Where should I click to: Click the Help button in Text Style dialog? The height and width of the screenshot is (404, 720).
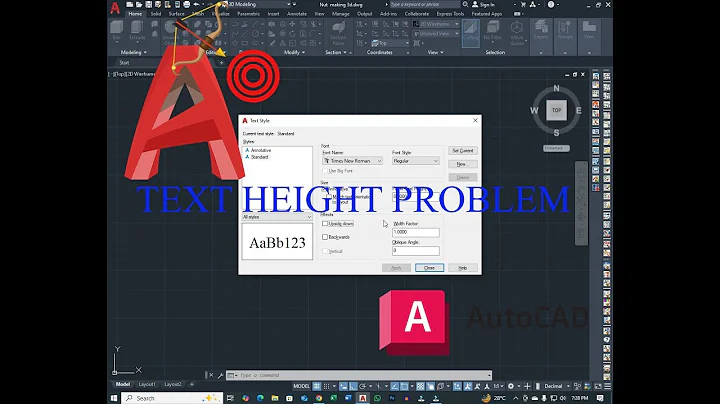tap(462, 268)
